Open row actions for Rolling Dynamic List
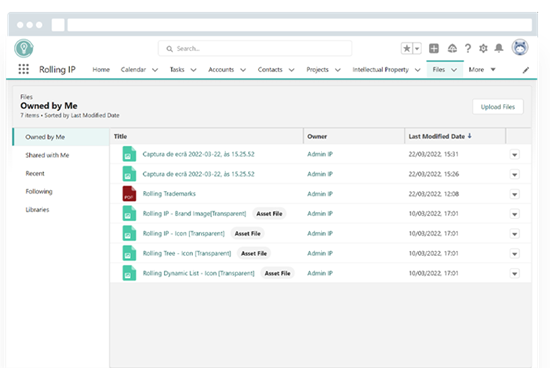 pyautogui.click(x=515, y=274)
